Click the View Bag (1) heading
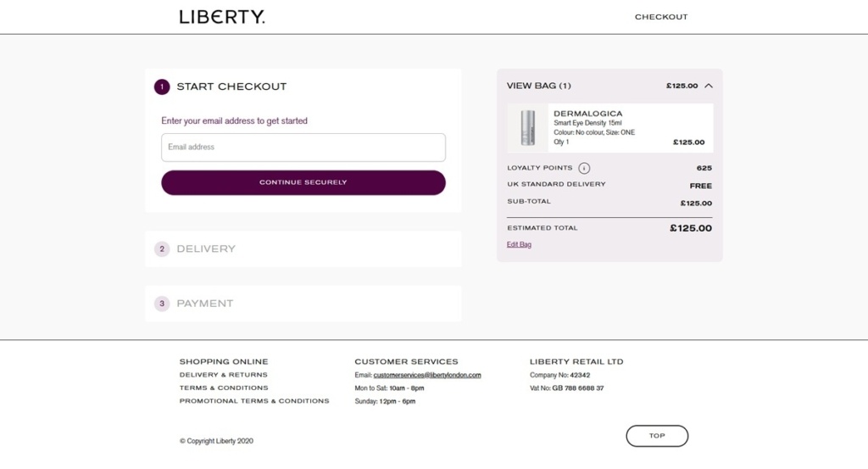This screenshot has width=868, height=469. tap(538, 86)
